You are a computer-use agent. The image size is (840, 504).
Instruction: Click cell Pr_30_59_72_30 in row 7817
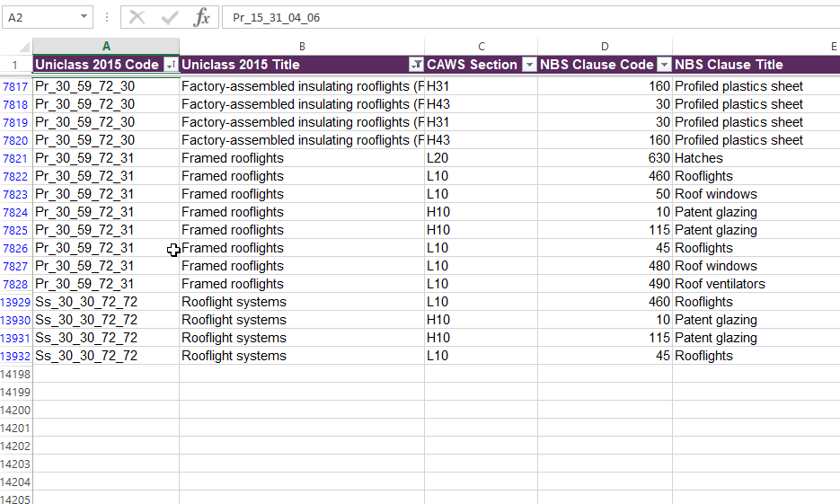point(106,86)
